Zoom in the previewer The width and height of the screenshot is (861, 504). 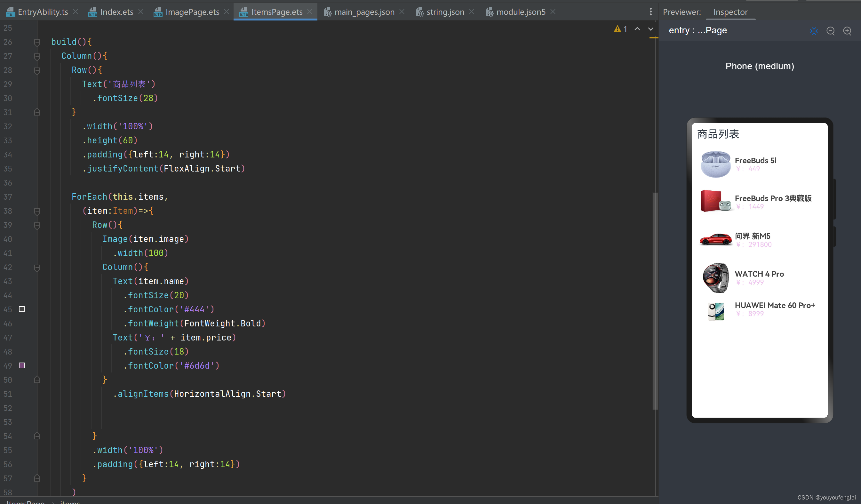pyautogui.click(x=847, y=31)
